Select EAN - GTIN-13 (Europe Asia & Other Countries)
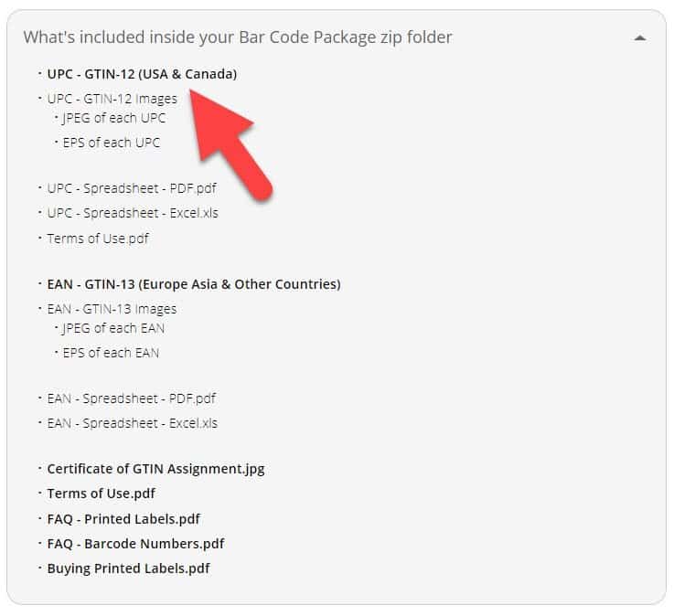695x616 pixels. point(194,284)
